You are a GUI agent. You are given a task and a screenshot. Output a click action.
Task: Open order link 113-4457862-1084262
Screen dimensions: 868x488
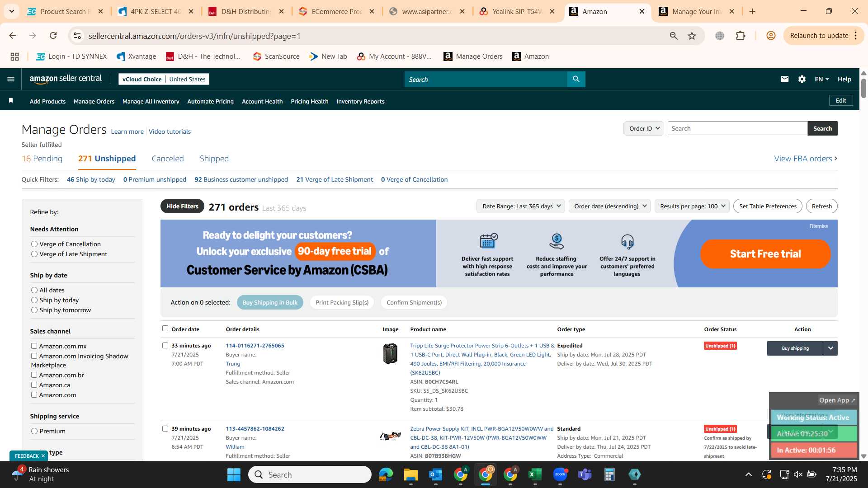(255, 429)
